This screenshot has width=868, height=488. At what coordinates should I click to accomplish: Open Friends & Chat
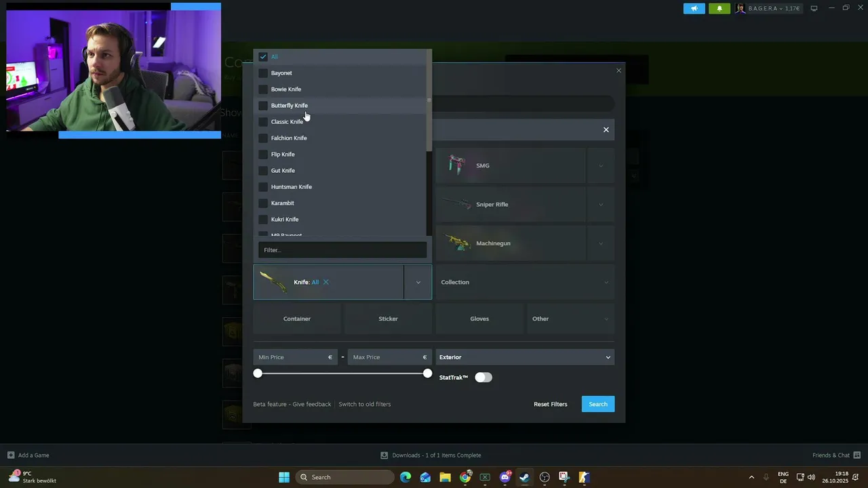pos(836,455)
